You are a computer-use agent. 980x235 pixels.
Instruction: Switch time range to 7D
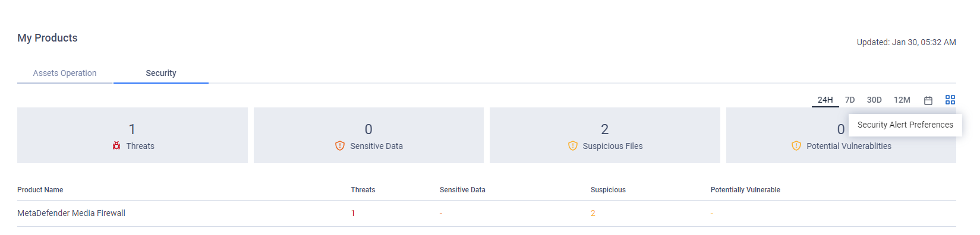pos(850,100)
